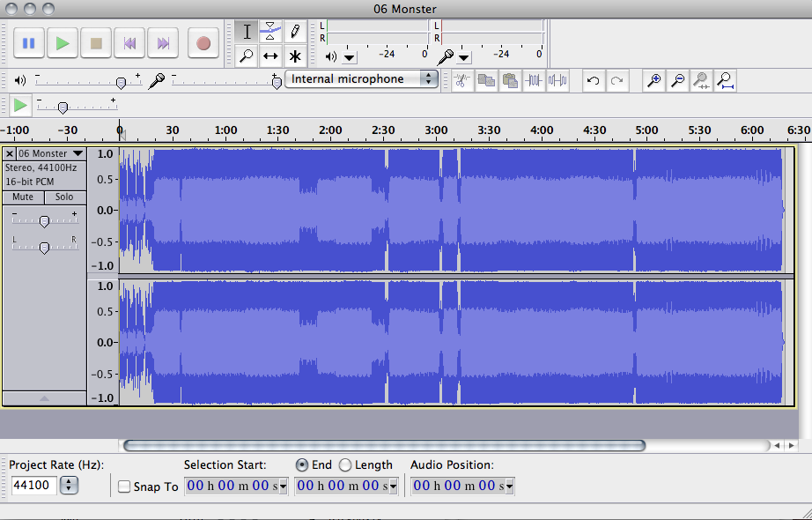
Task: Start playback with the green Play button
Action: (x=63, y=43)
